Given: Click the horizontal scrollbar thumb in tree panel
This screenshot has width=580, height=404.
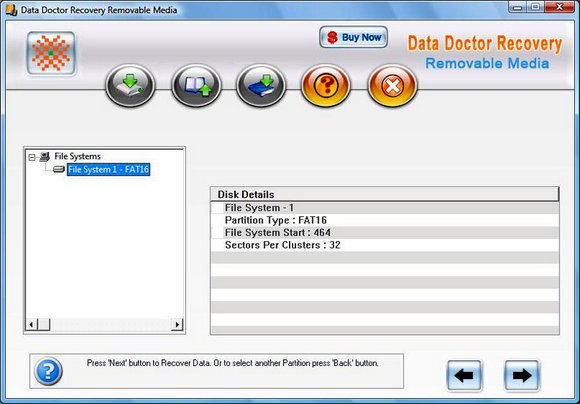Looking at the screenshot, I should pyautogui.click(x=44, y=324).
